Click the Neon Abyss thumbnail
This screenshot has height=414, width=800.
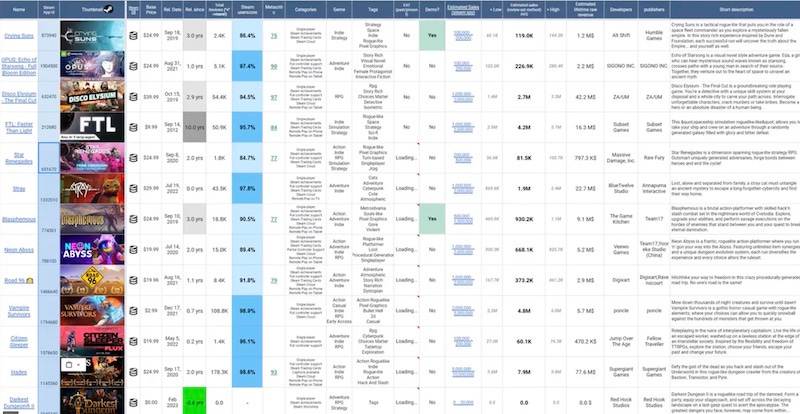click(x=92, y=250)
